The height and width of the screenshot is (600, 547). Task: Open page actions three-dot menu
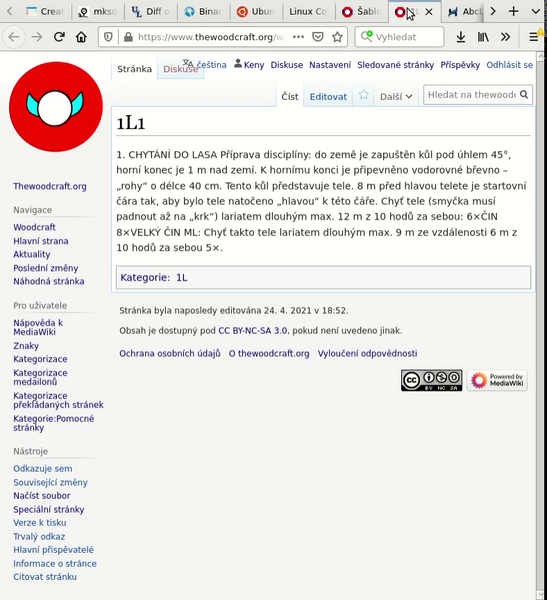(298, 37)
